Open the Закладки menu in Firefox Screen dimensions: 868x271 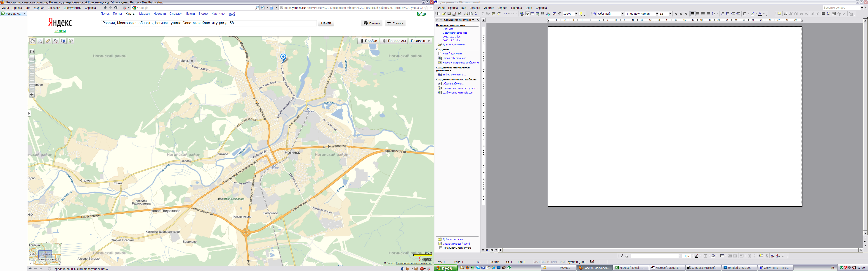point(54,8)
